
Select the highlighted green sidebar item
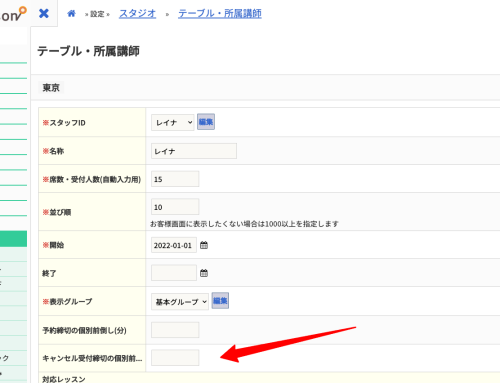point(13,239)
